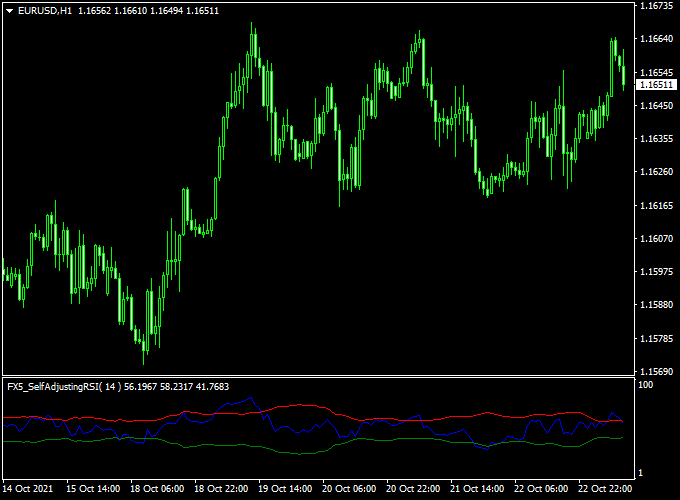Click the 1.16260 price axis label

pyautogui.click(x=657, y=172)
